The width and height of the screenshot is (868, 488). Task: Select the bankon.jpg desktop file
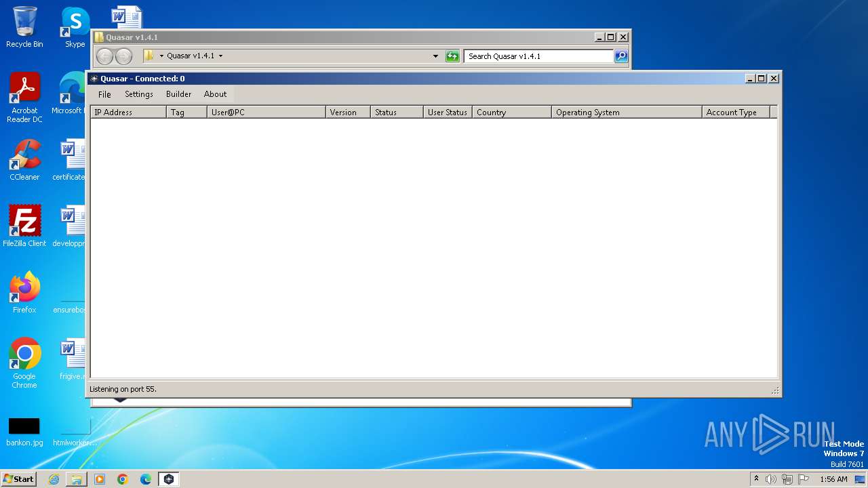coord(24,432)
